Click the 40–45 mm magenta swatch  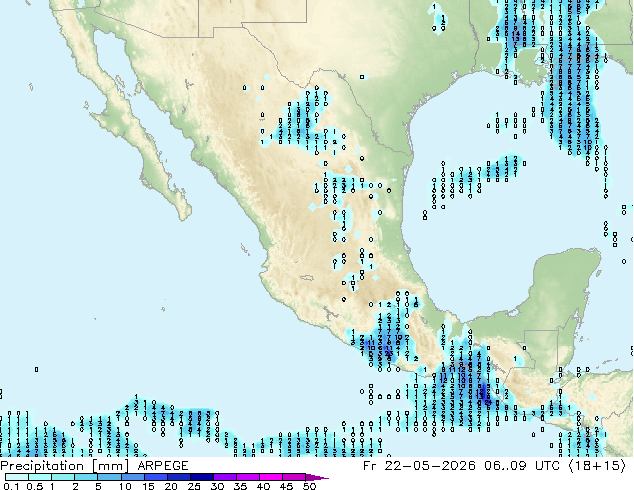pos(271,477)
